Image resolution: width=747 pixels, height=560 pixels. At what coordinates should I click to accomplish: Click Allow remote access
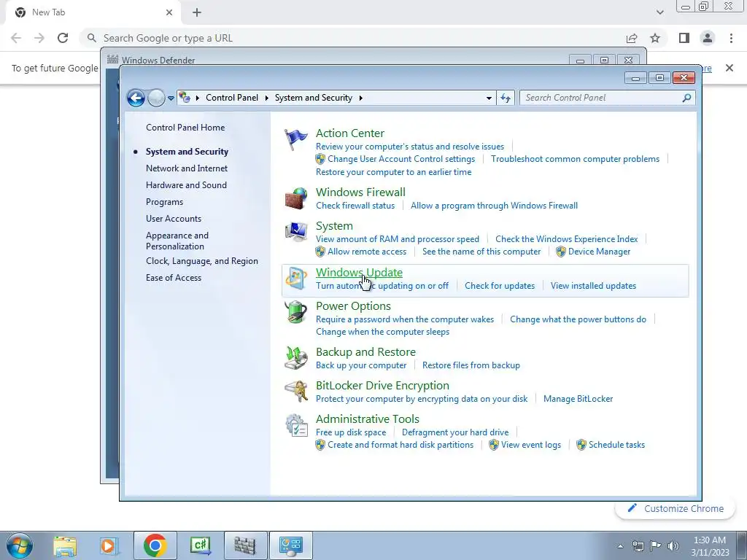click(367, 252)
